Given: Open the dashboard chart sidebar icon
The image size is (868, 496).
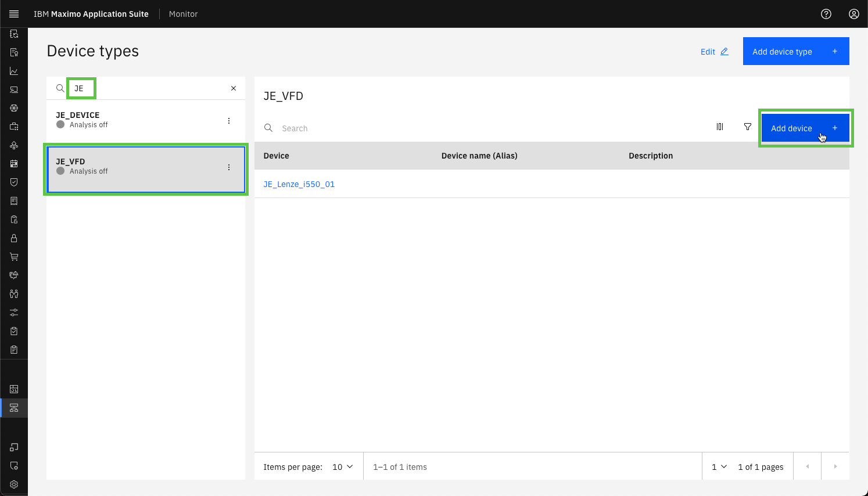Looking at the screenshot, I should [14, 389].
